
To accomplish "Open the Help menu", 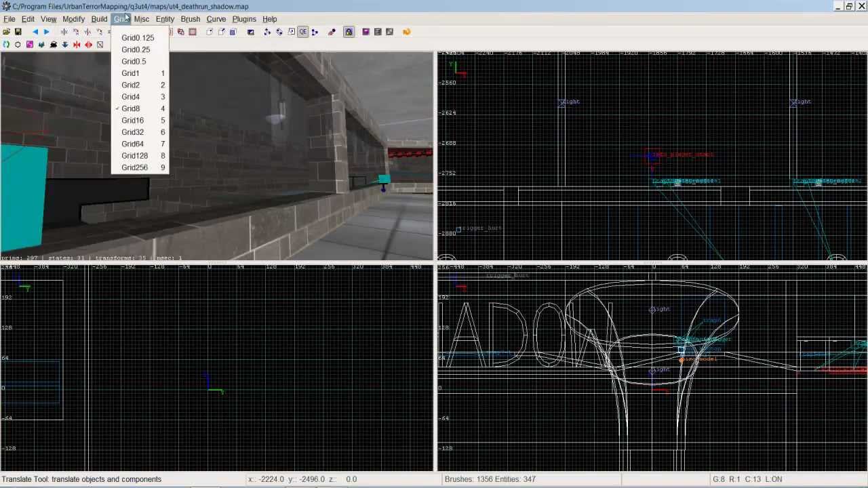I will [x=270, y=19].
